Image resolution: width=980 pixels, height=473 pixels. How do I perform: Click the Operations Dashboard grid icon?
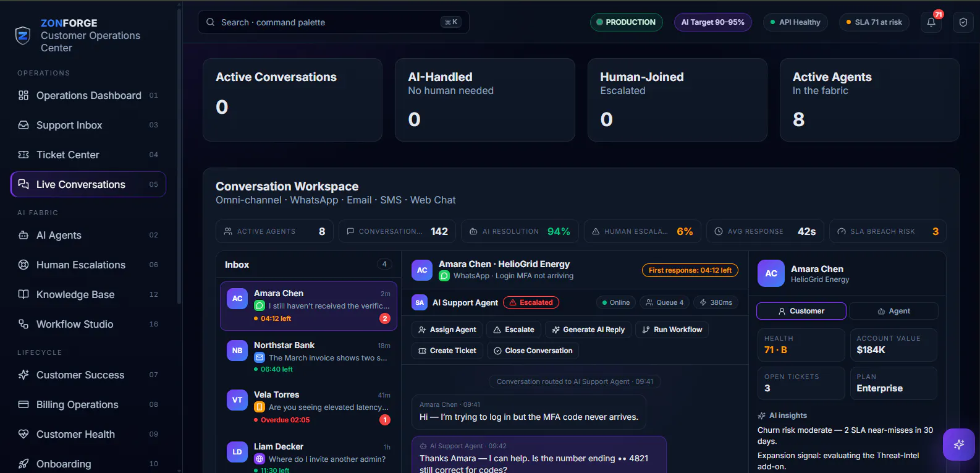pyautogui.click(x=23, y=95)
